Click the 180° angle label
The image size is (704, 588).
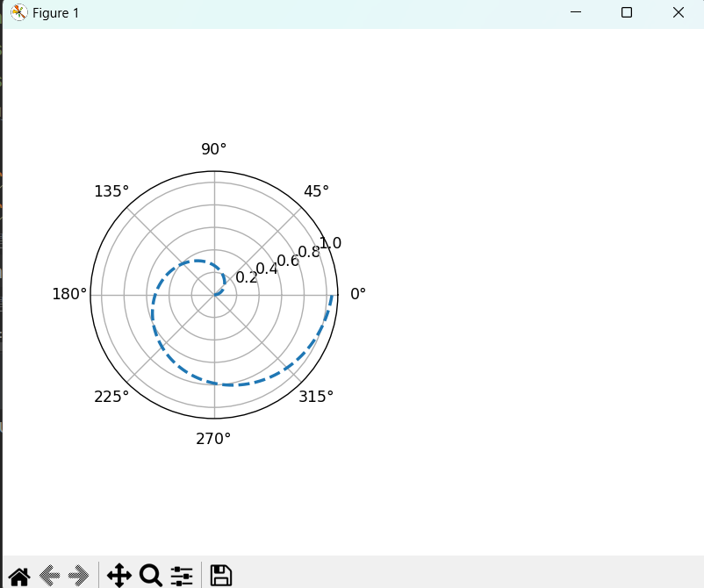68,294
